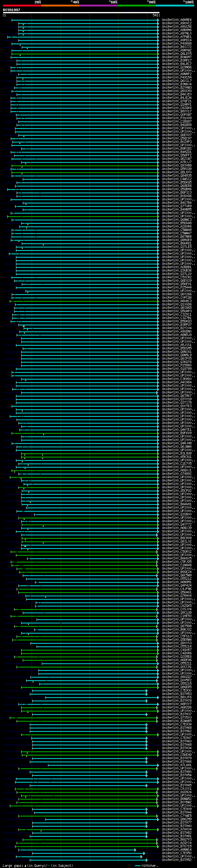Click the purple ~60% identity legend segment
The height and width of the screenshot is (868, 197).
point(98,6)
